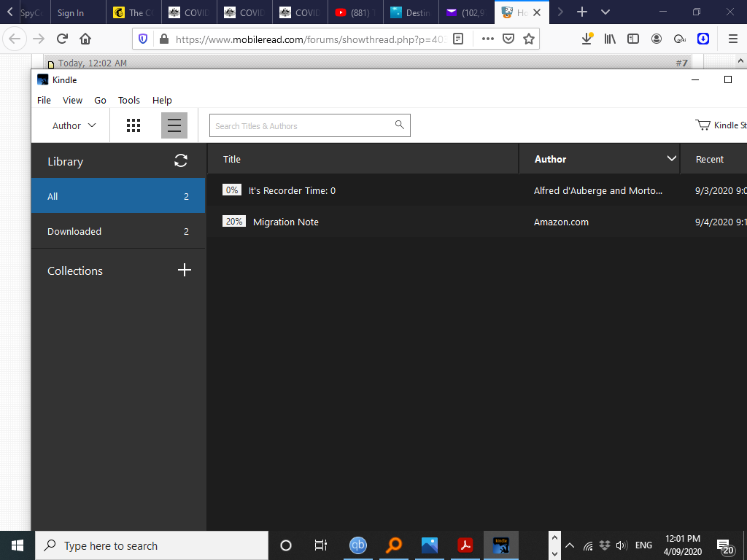Image resolution: width=747 pixels, height=560 pixels.
Task: Switch to Sign In tab
Action: coord(78,12)
